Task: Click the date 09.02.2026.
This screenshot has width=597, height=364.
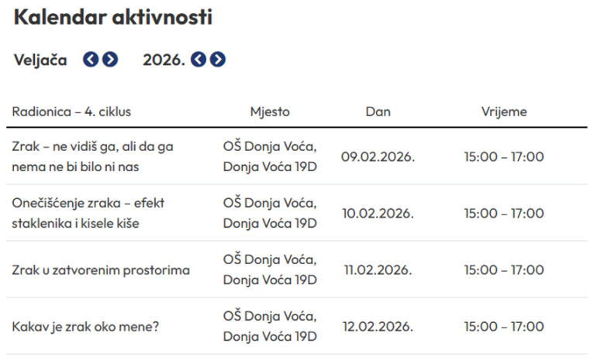Action: pos(378,156)
